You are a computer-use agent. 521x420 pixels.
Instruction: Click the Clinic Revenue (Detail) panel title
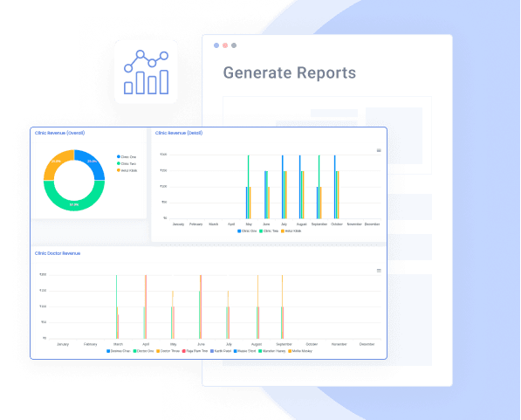(179, 133)
